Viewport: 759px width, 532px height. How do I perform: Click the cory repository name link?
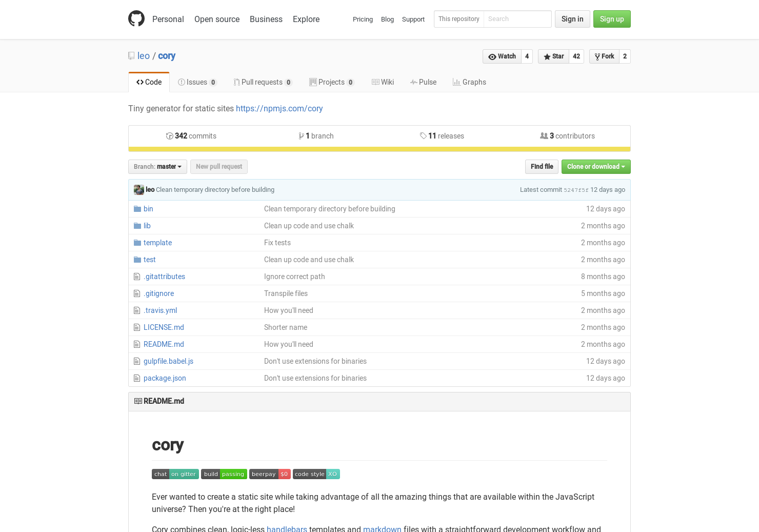tap(167, 56)
